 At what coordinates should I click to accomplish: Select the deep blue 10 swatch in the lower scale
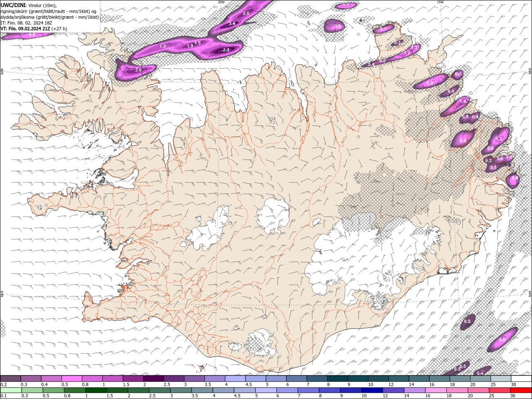pyautogui.click(x=372, y=390)
